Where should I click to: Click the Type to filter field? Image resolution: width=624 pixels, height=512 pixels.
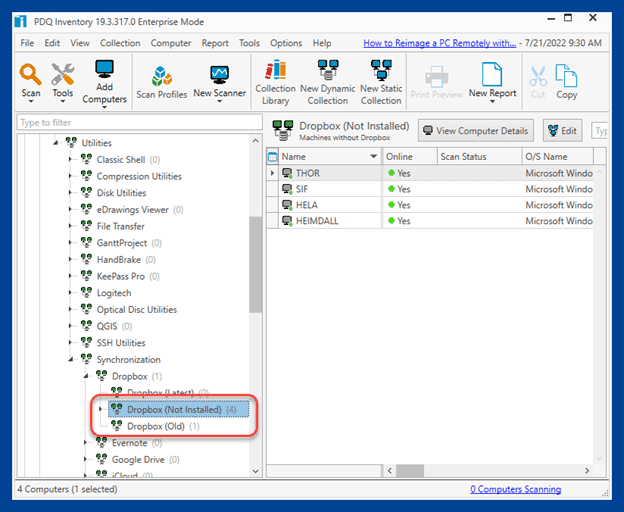pyautogui.click(x=139, y=123)
